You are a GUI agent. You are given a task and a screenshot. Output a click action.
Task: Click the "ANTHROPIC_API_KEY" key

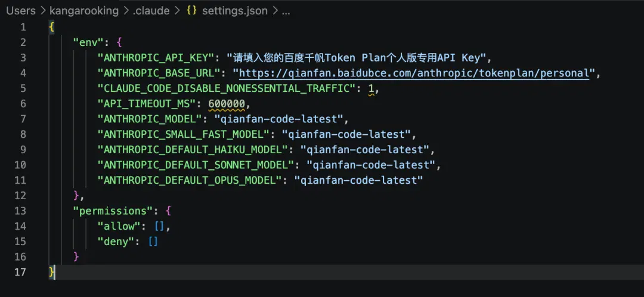click(156, 58)
